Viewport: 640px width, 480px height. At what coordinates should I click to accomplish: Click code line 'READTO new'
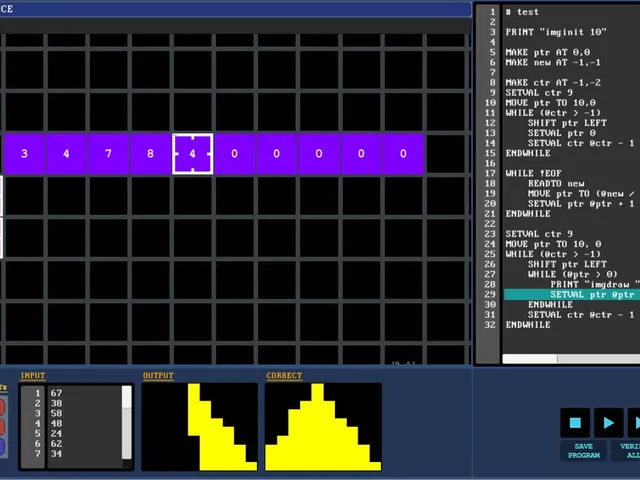click(x=556, y=184)
